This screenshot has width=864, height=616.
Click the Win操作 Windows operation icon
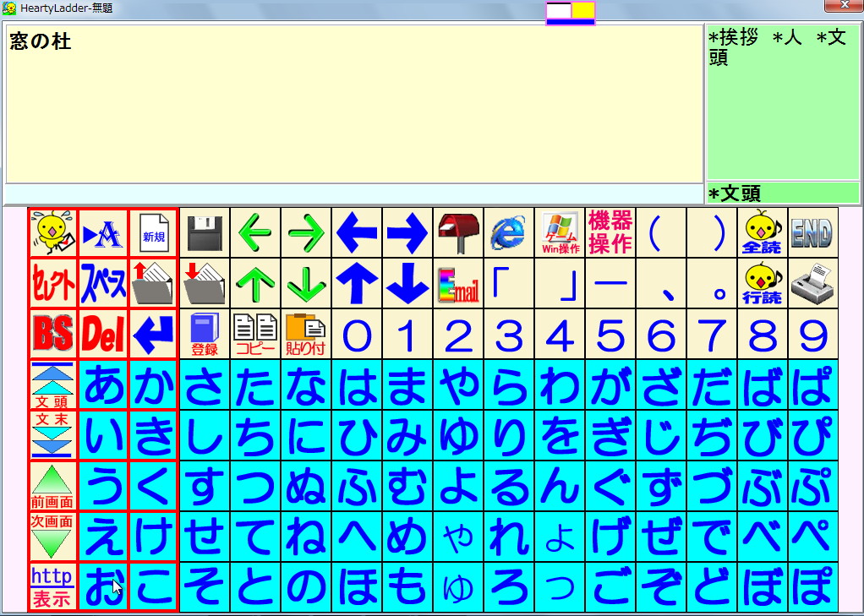(559, 232)
